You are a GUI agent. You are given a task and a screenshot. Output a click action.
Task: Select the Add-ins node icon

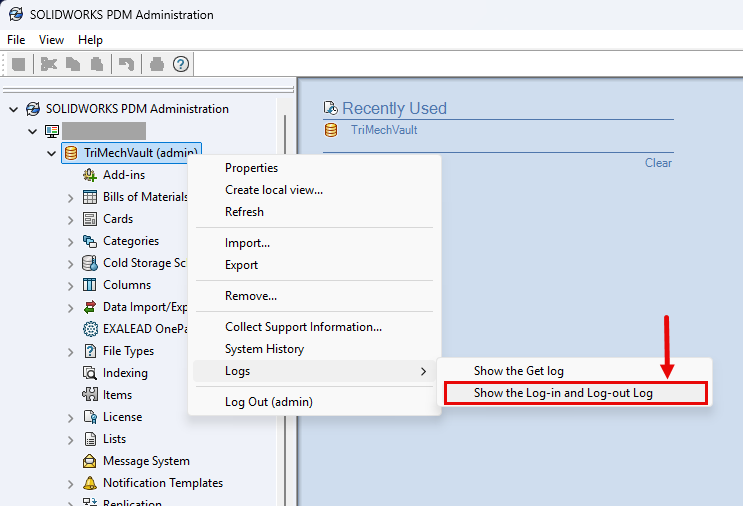tap(90, 175)
